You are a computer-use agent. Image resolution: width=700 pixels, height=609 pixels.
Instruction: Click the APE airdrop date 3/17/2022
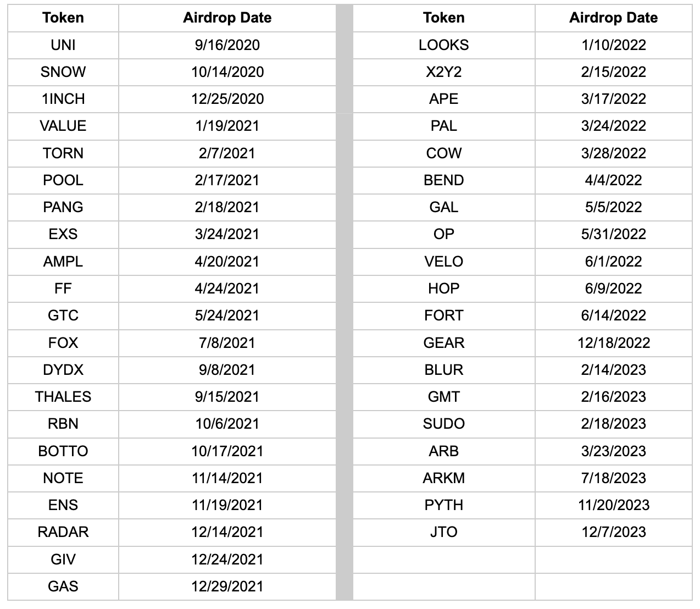pos(613,99)
